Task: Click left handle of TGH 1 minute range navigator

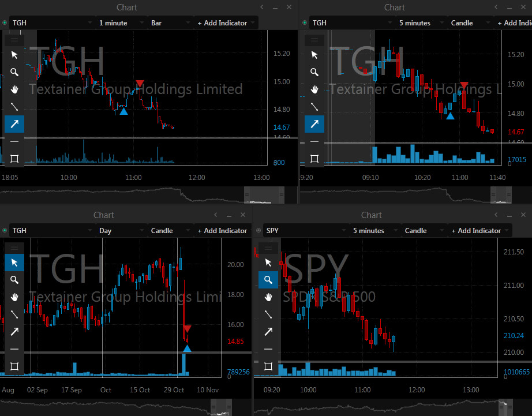Action: [x=247, y=195]
